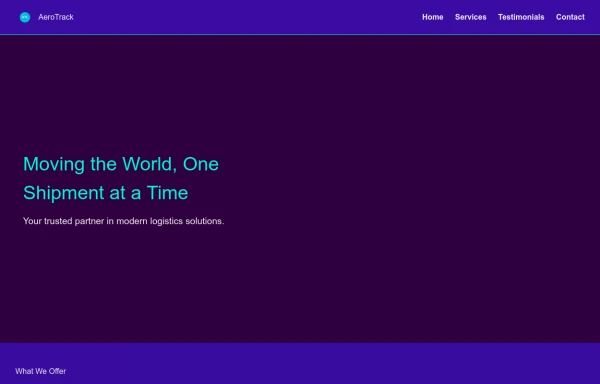Click the word 'World,' in the hero headline
This screenshot has height=384, width=600.
[x=150, y=164]
